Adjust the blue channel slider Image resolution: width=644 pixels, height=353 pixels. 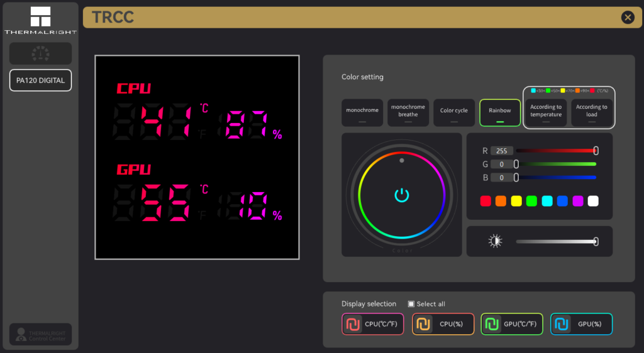[x=556, y=178]
